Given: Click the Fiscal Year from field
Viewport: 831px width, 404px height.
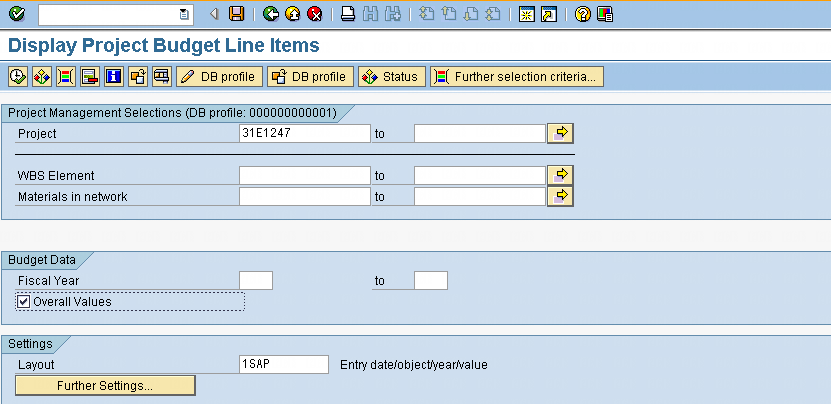Looking at the screenshot, I should click(x=256, y=280).
